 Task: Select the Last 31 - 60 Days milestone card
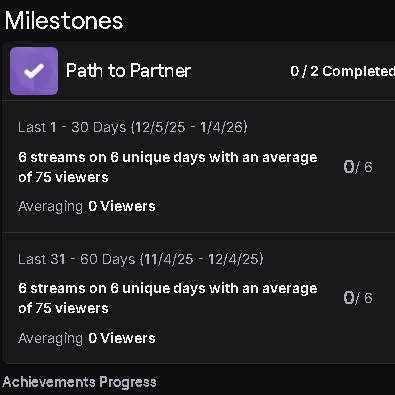[199, 298]
